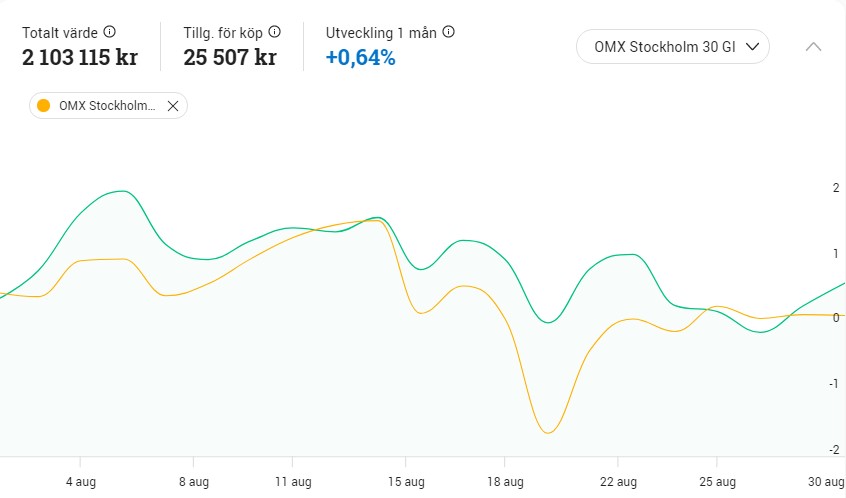Click the 22 aug date label

click(x=619, y=481)
